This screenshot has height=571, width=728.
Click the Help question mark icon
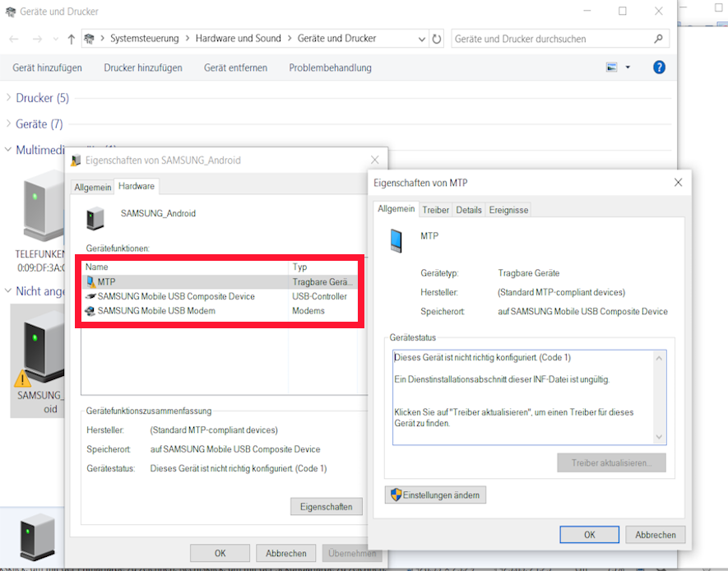click(x=659, y=67)
